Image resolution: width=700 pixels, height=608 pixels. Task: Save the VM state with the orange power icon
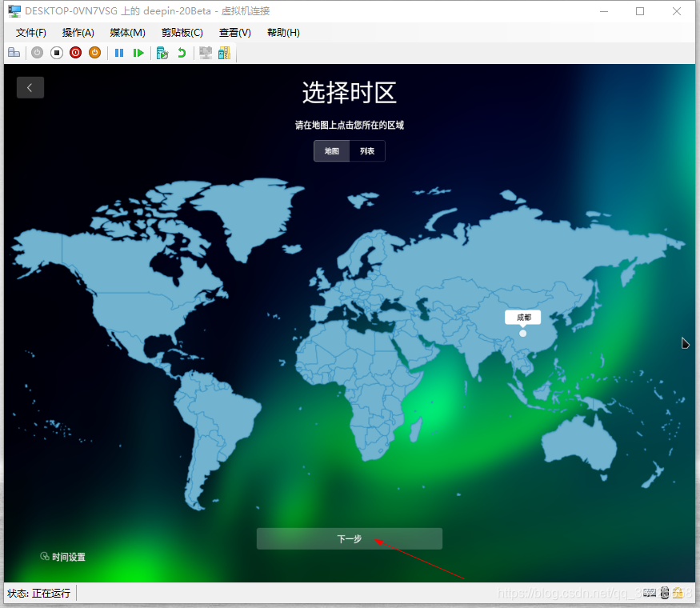[94, 53]
